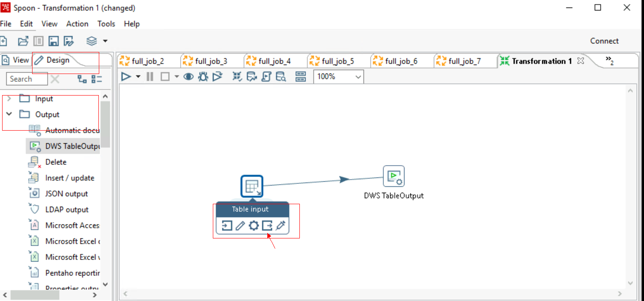The width and height of the screenshot is (644, 301).
Task: Toggle the execution results pane icon
Action: click(x=300, y=77)
